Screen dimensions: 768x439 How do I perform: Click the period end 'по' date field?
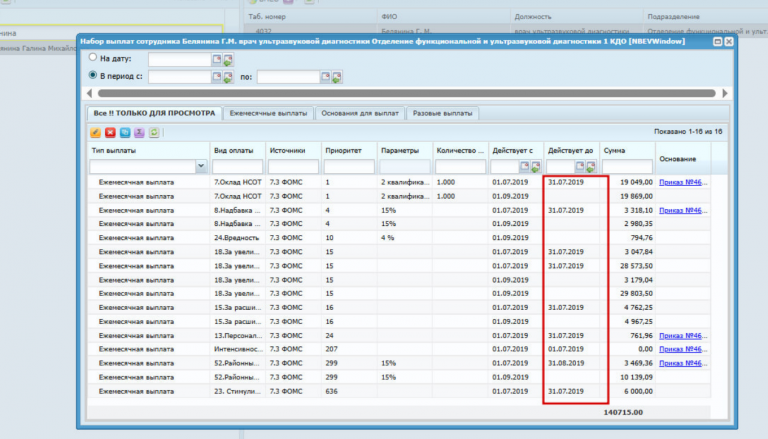pyautogui.click(x=290, y=76)
